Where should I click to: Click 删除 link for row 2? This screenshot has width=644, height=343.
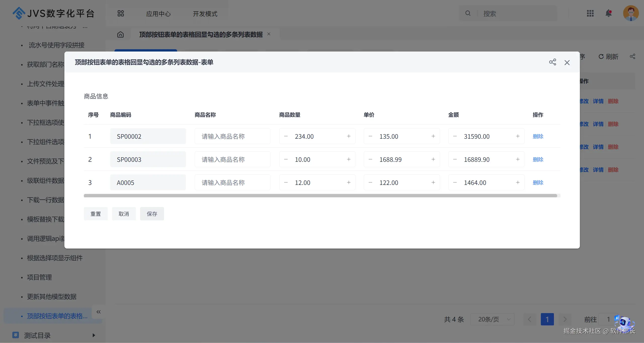[538, 159]
